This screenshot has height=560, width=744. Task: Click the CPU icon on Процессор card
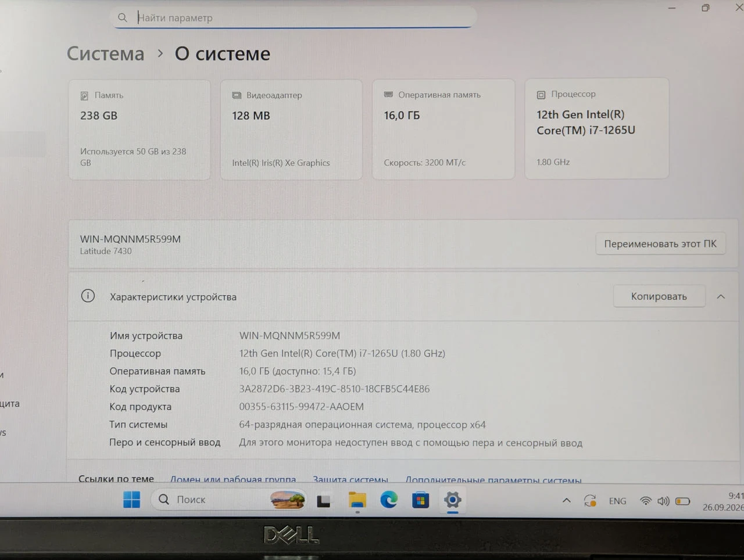tap(541, 94)
